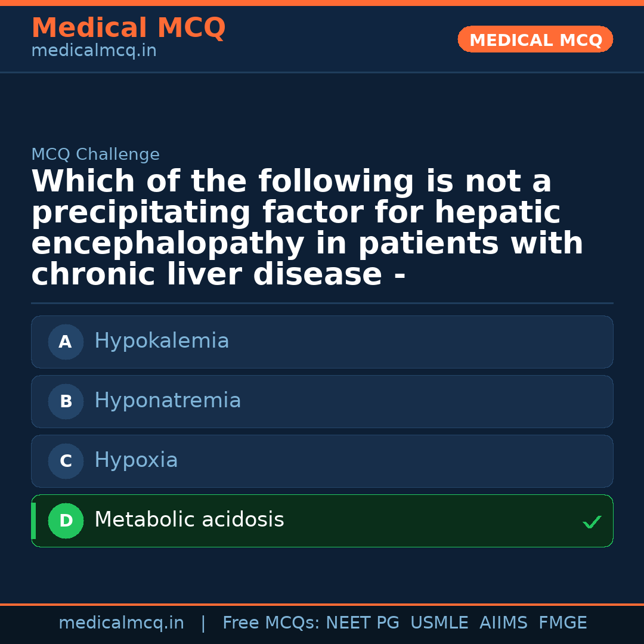Viewport: 644px width, 644px height.
Task: Open the medicalmcq.in link in the footer
Action: click(x=121, y=623)
